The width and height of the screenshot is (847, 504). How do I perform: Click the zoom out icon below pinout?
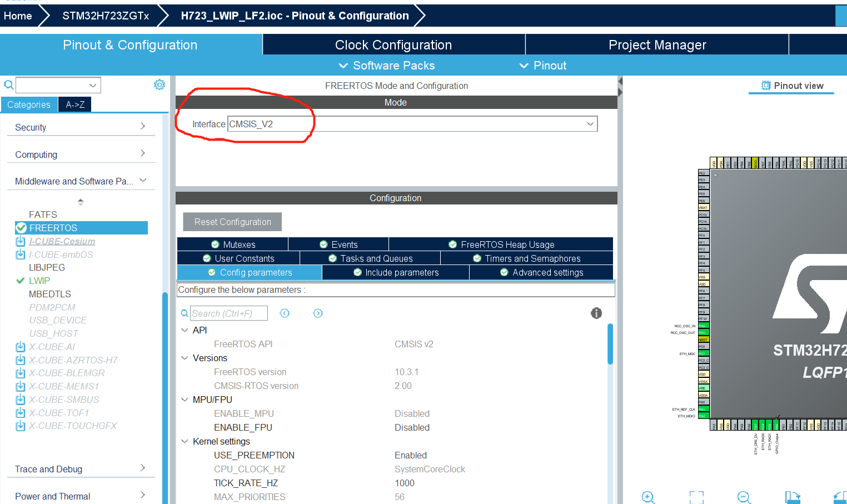pyautogui.click(x=744, y=497)
